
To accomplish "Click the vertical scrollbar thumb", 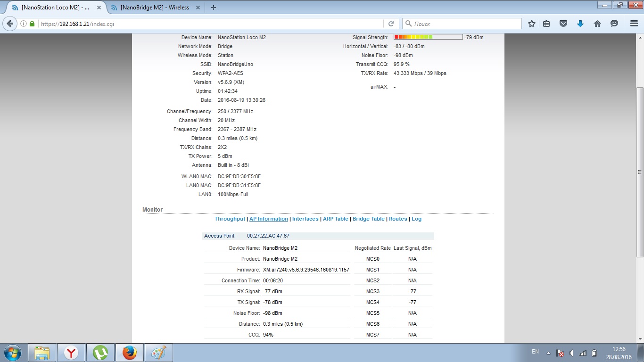I will [640, 172].
